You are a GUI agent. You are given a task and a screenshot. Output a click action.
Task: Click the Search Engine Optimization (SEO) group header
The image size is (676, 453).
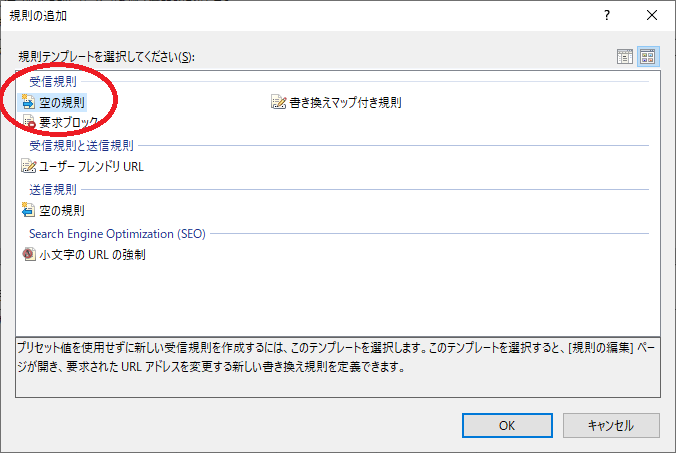pyautogui.click(x=117, y=234)
